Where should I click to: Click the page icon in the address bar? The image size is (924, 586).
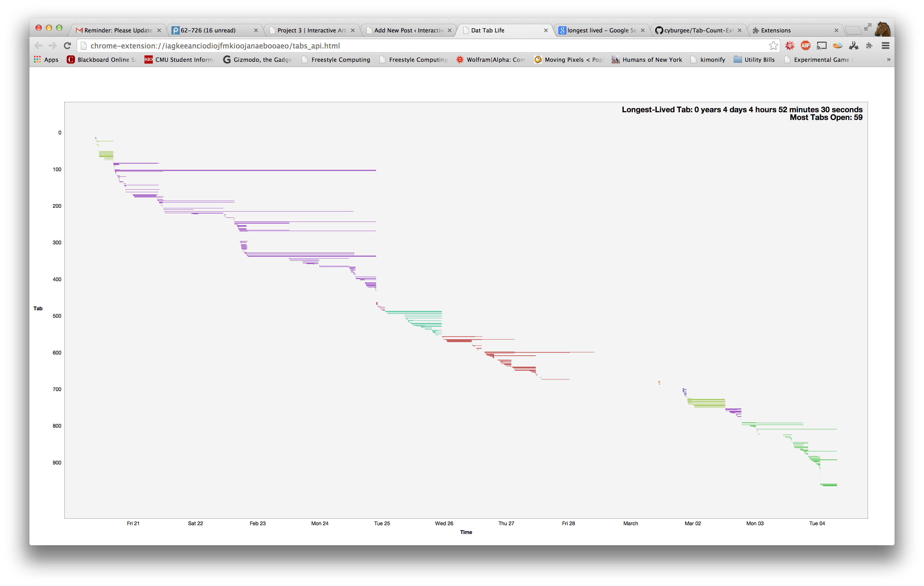[x=83, y=46]
